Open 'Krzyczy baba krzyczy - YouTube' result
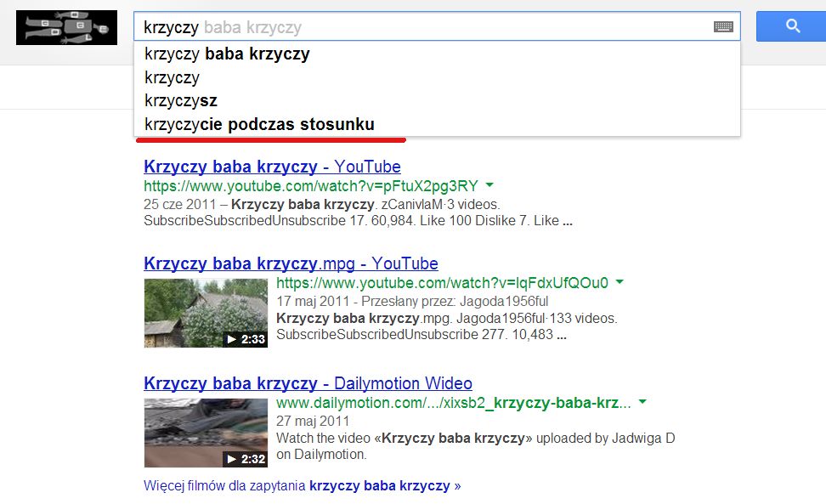 pos(272,167)
